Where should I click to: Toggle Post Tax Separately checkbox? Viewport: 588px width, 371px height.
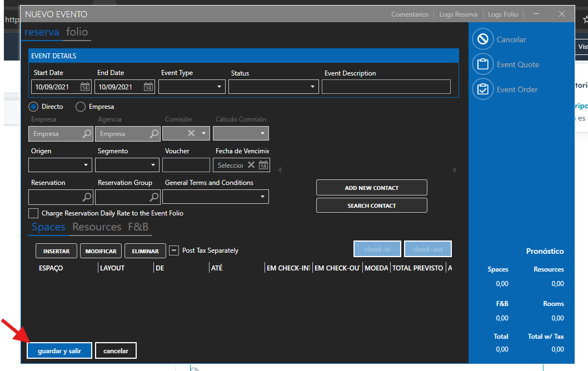[174, 250]
